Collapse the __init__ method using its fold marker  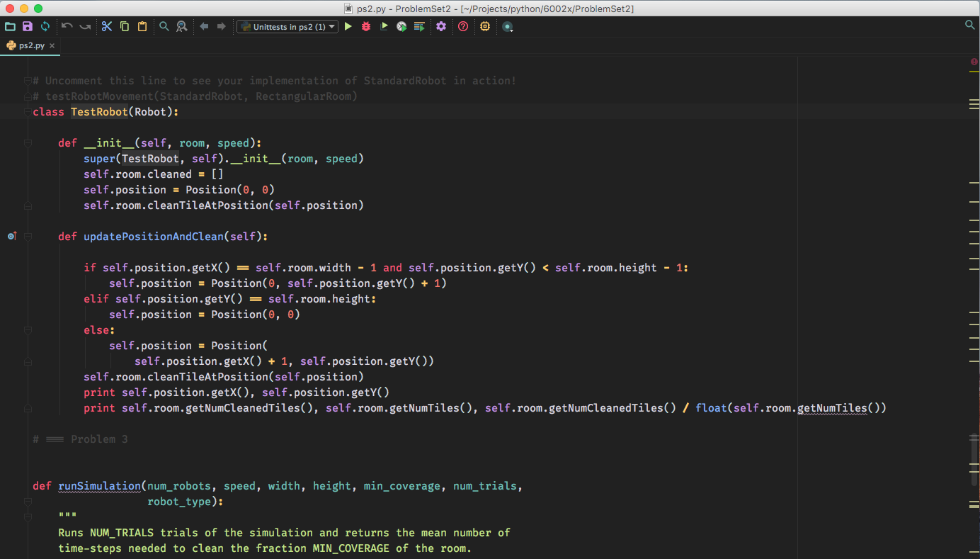(x=28, y=143)
